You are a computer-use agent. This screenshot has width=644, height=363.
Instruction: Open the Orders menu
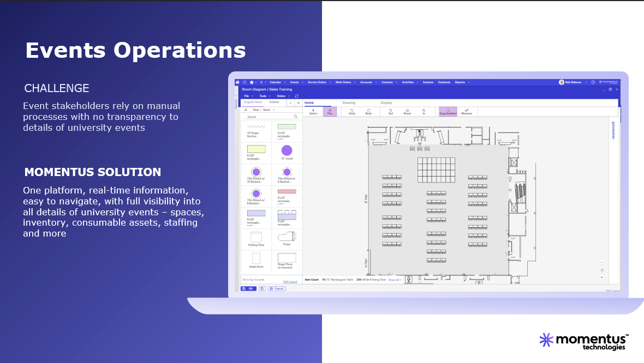point(283,96)
